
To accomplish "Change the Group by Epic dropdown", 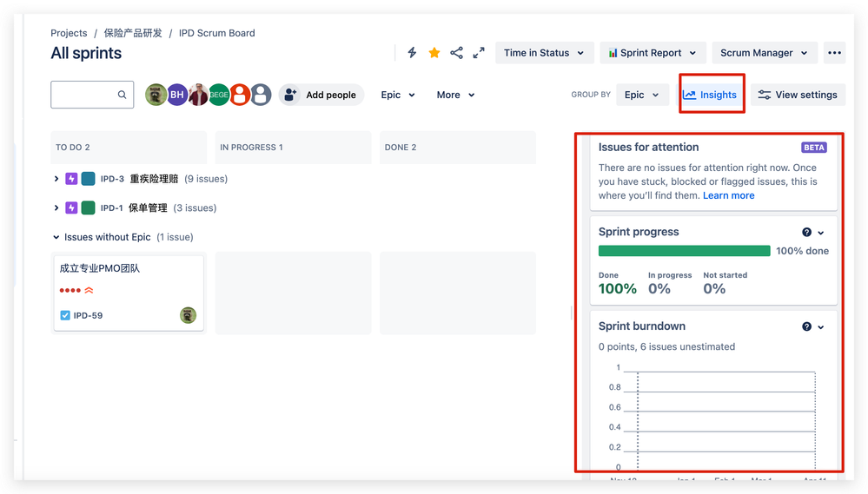I will [642, 95].
